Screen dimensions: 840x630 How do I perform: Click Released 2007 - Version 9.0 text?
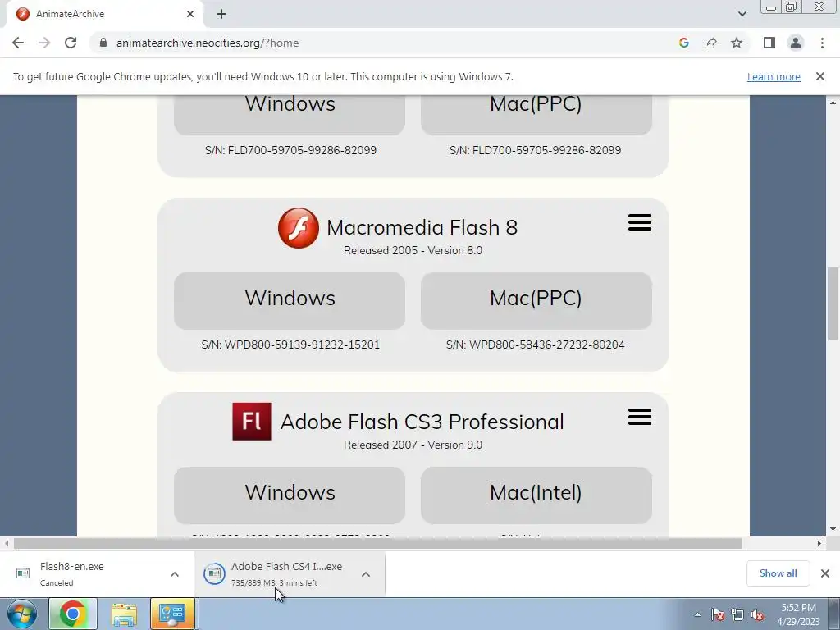click(x=413, y=445)
